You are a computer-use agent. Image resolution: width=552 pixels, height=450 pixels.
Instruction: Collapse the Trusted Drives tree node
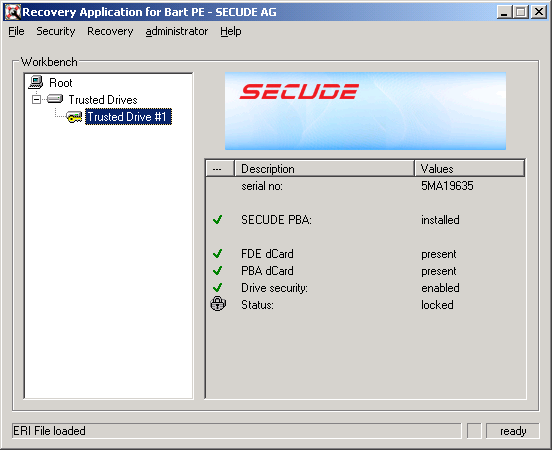pyautogui.click(x=36, y=100)
